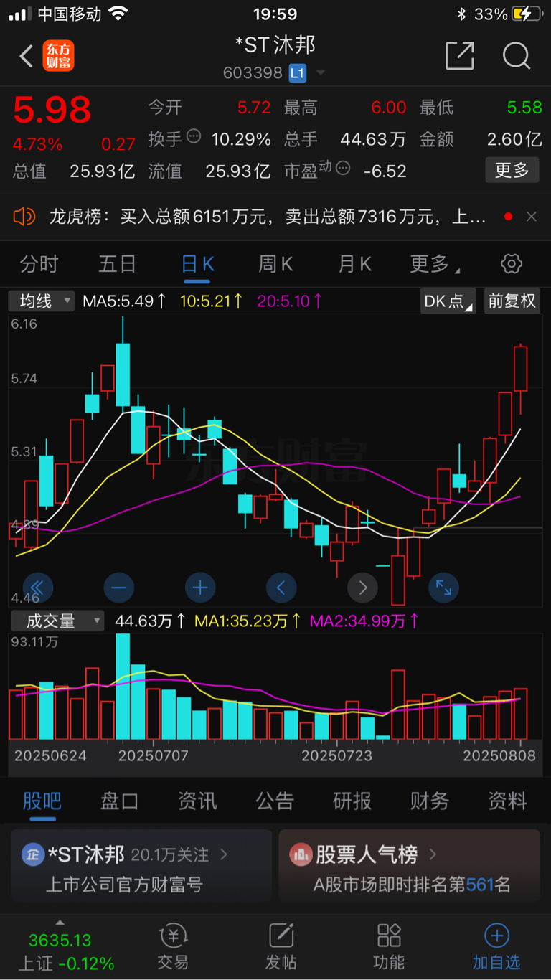Tap the 龙虎榜 speaker announcement icon
The height and width of the screenshot is (980, 551).
coord(24,216)
